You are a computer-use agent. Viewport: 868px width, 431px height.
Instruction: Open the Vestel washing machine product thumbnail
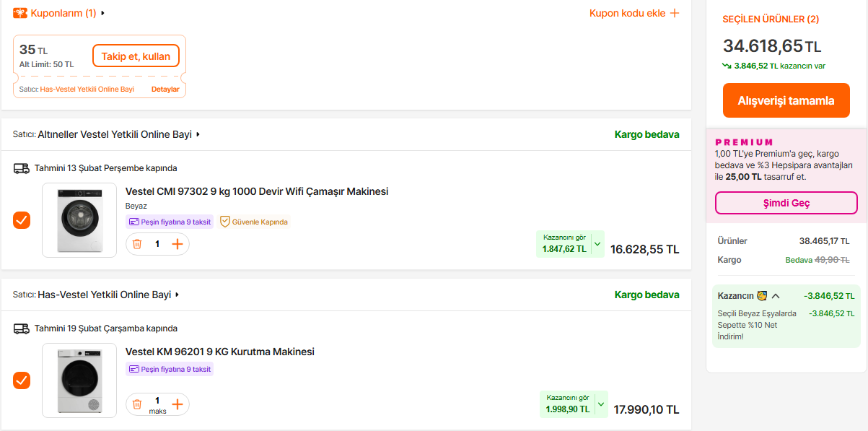click(x=79, y=220)
